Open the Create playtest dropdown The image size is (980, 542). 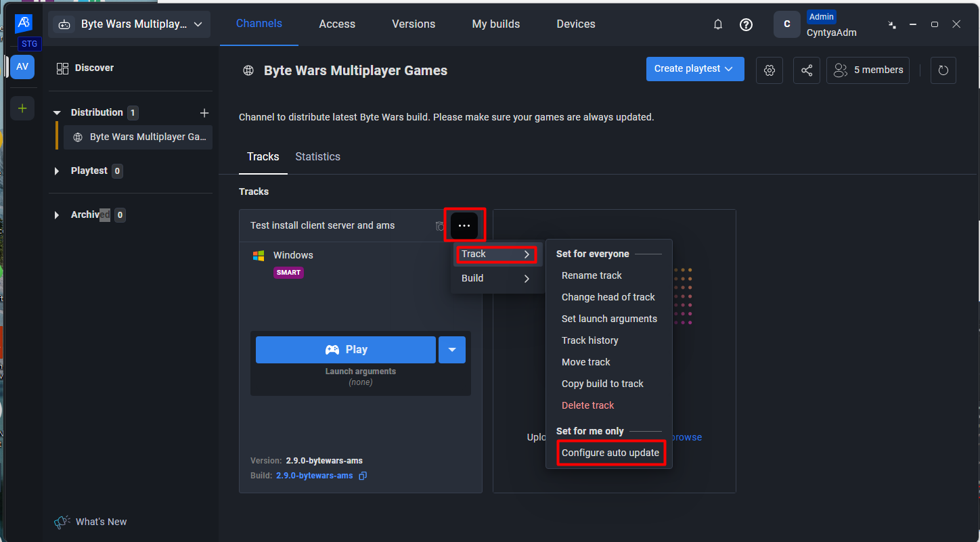695,69
